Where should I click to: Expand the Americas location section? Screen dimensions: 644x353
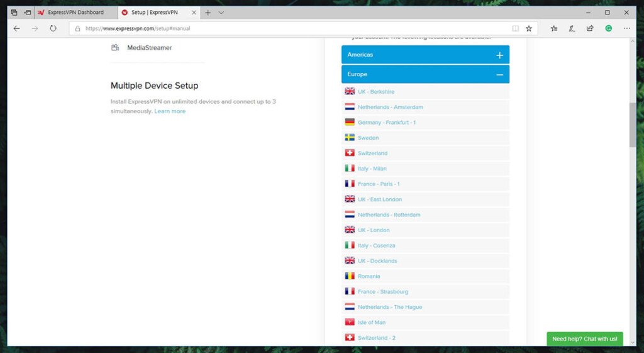coord(425,55)
